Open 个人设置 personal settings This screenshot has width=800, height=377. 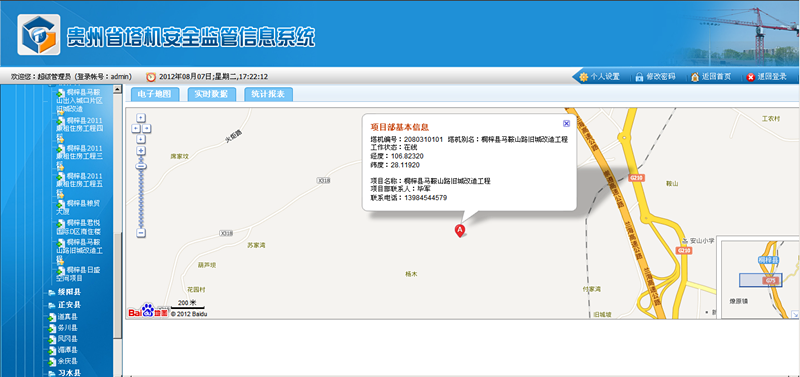point(599,77)
